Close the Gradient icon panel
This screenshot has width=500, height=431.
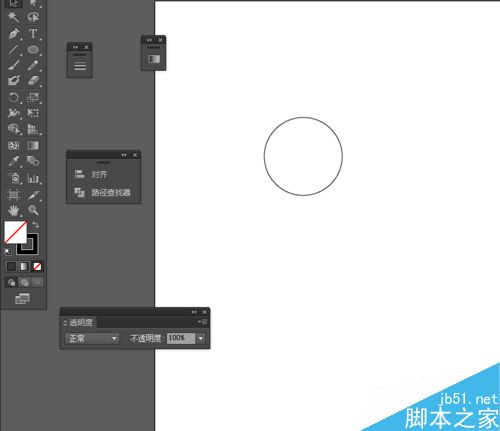160,40
